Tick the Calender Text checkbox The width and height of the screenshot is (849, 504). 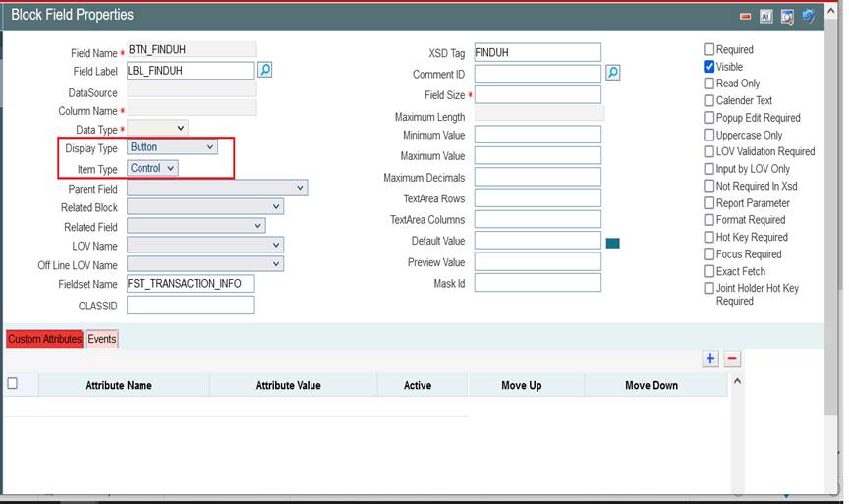coord(708,100)
